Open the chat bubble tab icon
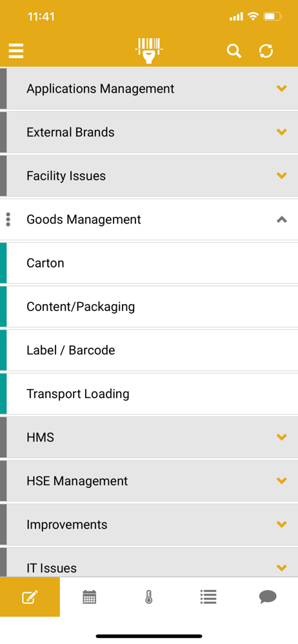Image resolution: width=298 pixels, height=644 pixels. coord(268,597)
